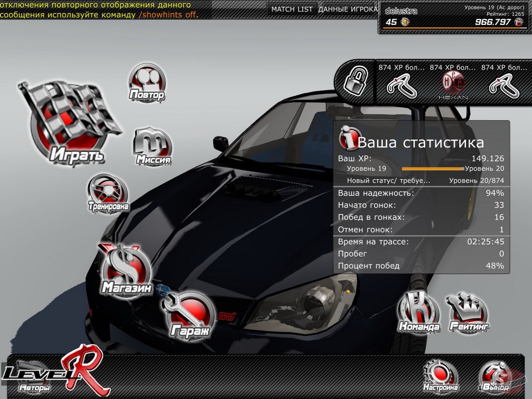The width and height of the screenshot is (532, 399).
Task: Open Тренировка (Training) mode
Action: pos(108,193)
